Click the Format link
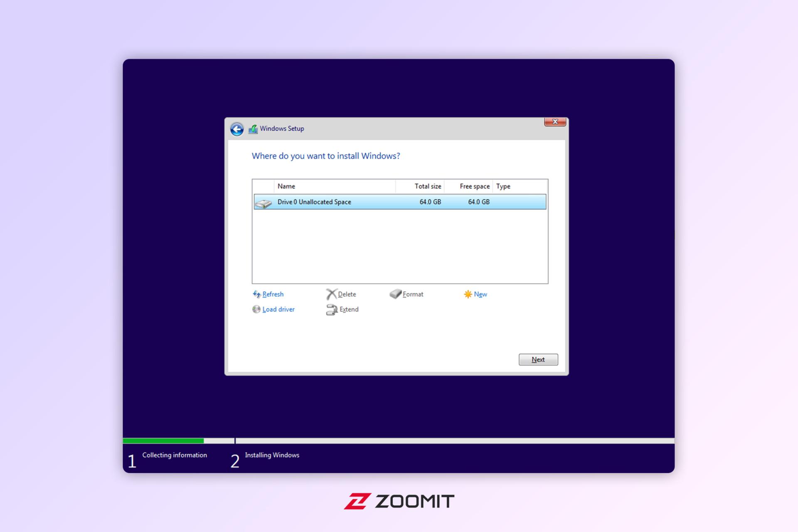 click(x=413, y=294)
